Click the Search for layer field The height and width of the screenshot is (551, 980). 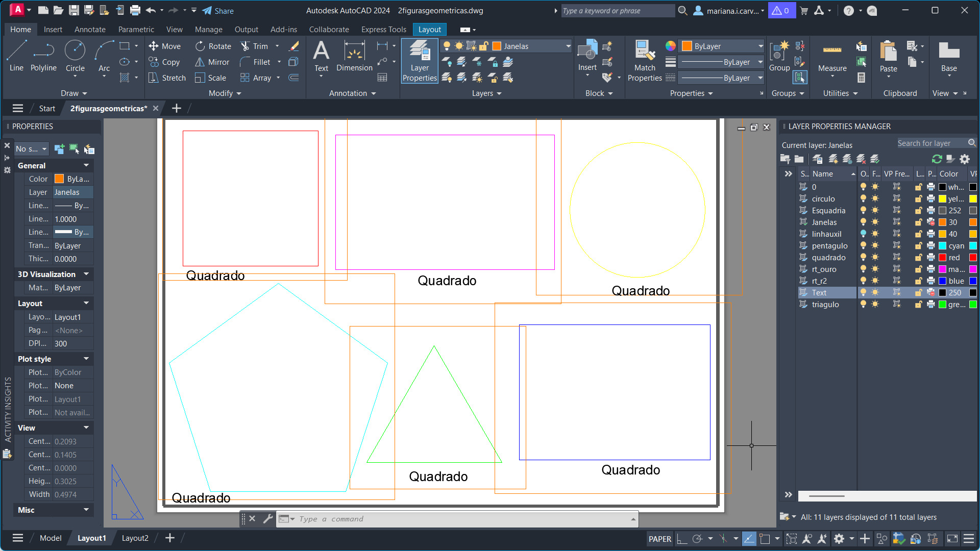pyautogui.click(x=932, y=143)
